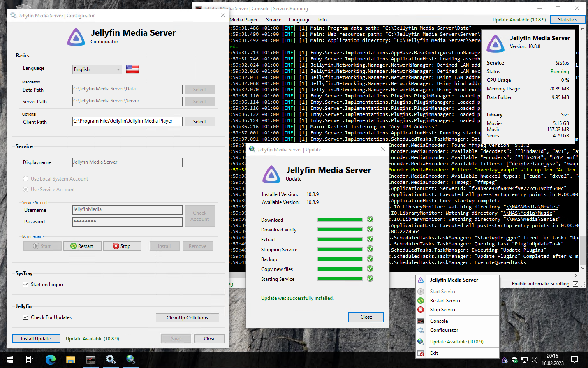This screenshot has height=368, width=588.
Task: Open Microsoft Edge from the taskbar
Action: (51, 360)
